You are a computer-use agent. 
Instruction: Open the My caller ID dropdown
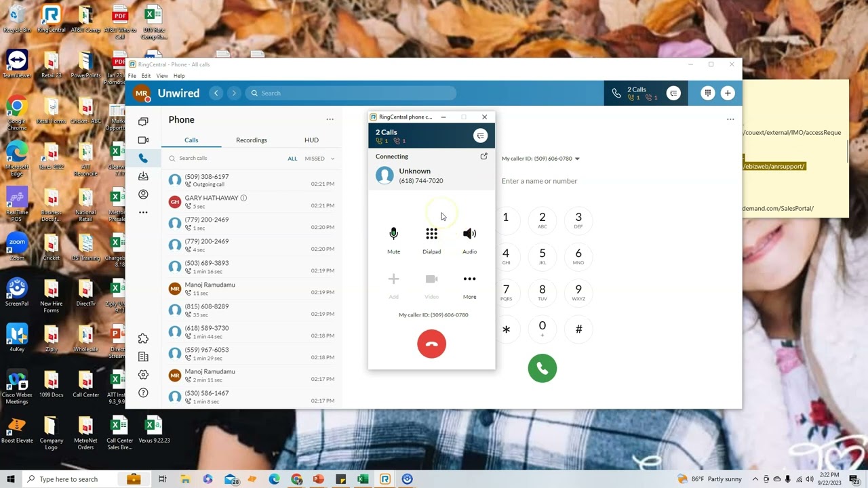[540, 159]
